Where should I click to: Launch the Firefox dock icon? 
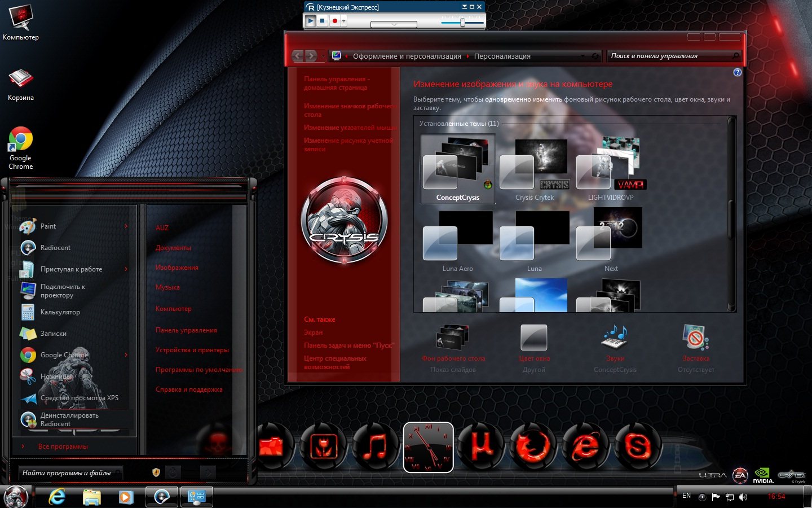(x=533, y=447)
